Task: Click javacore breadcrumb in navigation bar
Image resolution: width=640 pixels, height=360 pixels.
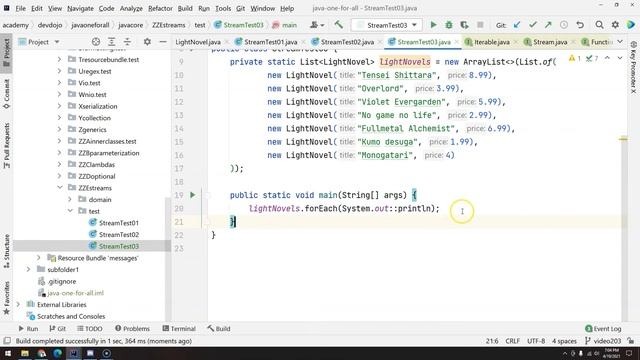Action: pos(131,25)
